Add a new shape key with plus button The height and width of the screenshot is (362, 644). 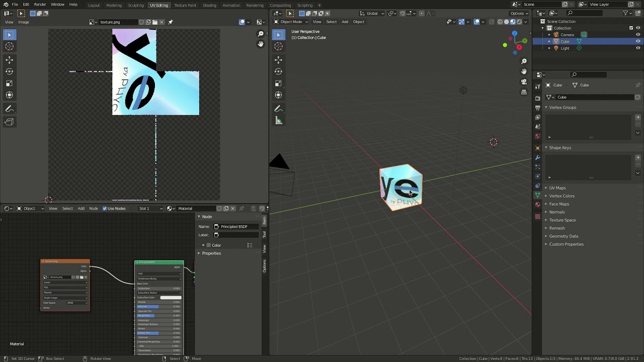click(x=638, y=157)
